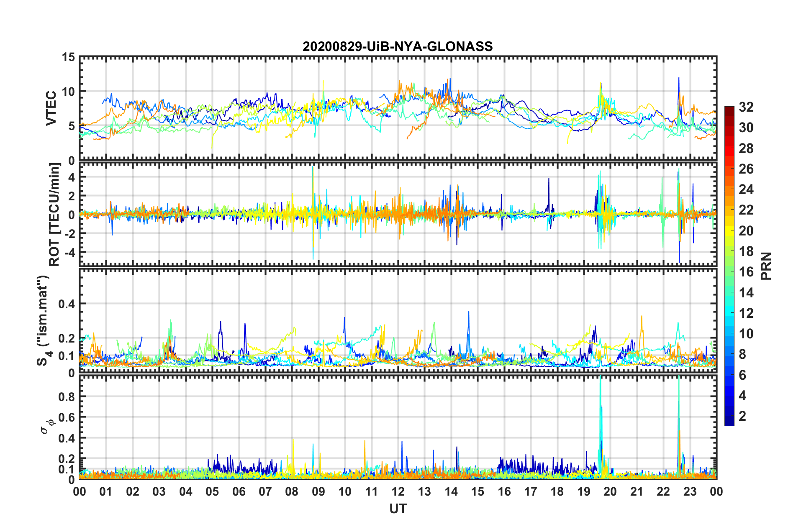Select colorbar tick label 32

click(x=746, y=107)
